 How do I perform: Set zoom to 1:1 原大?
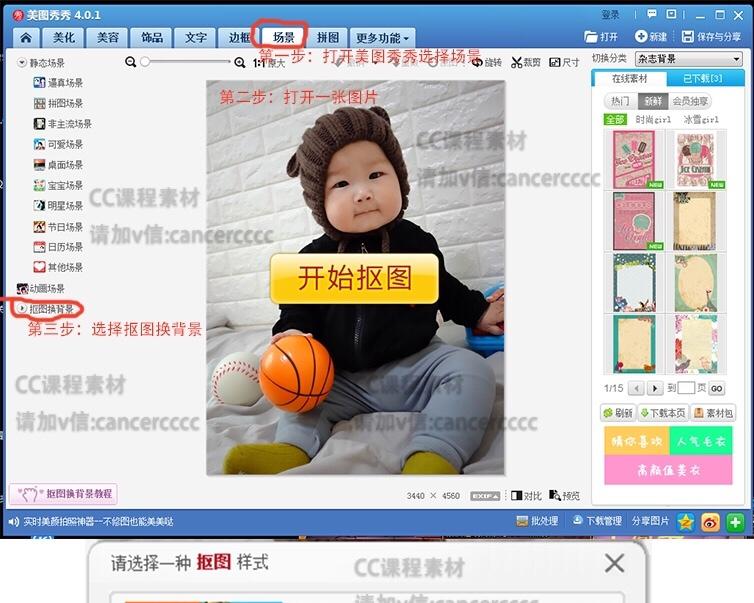[x=269, y=63]
